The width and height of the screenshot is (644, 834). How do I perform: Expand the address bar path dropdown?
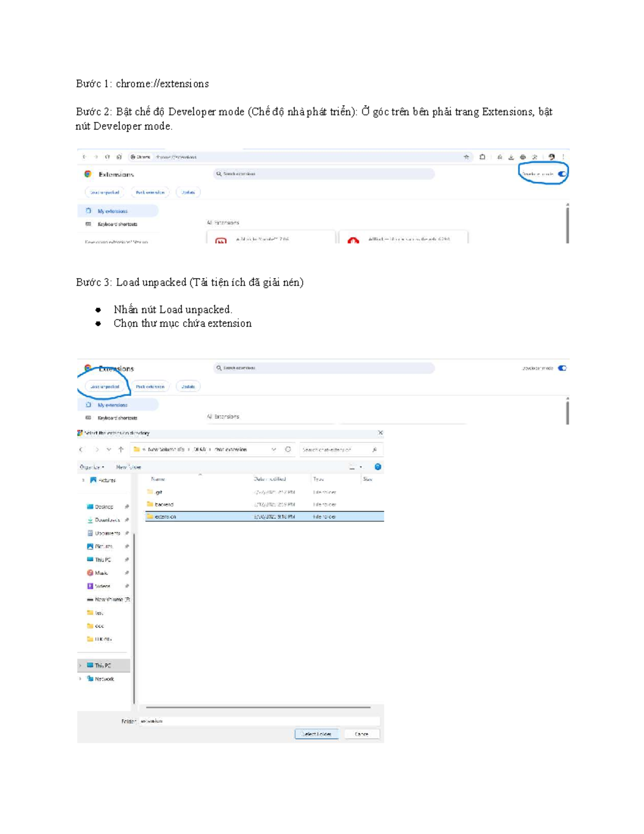coord(274,449)
